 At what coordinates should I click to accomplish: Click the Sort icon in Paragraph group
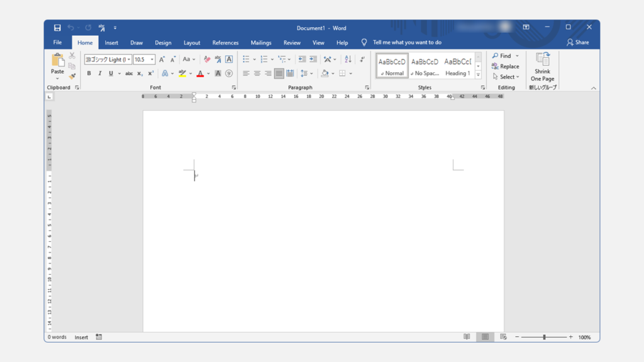(348, 60)
